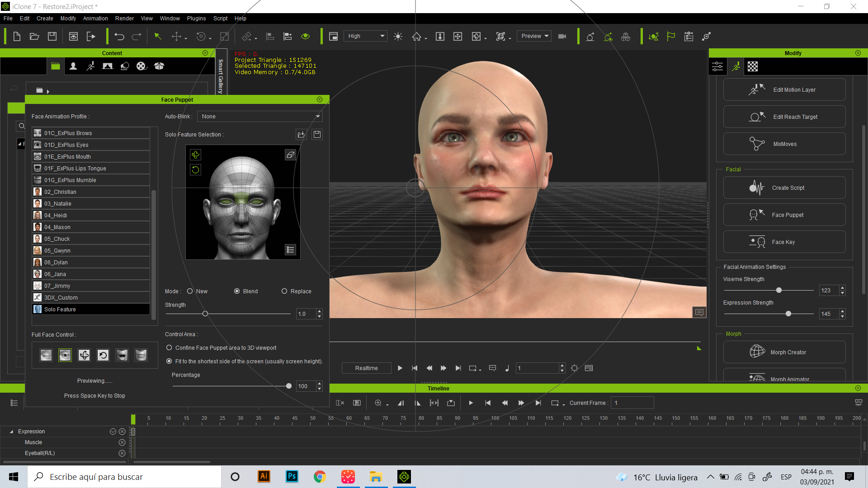
Task: Close the Muscle track in timeline
Action: [x=122, y=442]
